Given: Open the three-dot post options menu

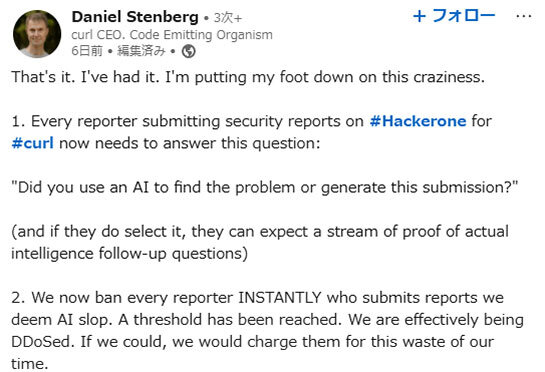Looking at the screenshot, I should click(524, 16).
